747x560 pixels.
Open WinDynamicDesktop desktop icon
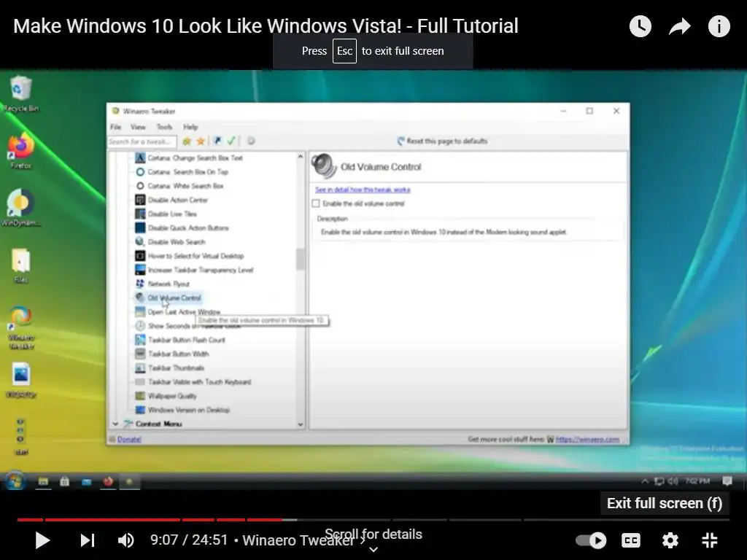pos(20,208)
